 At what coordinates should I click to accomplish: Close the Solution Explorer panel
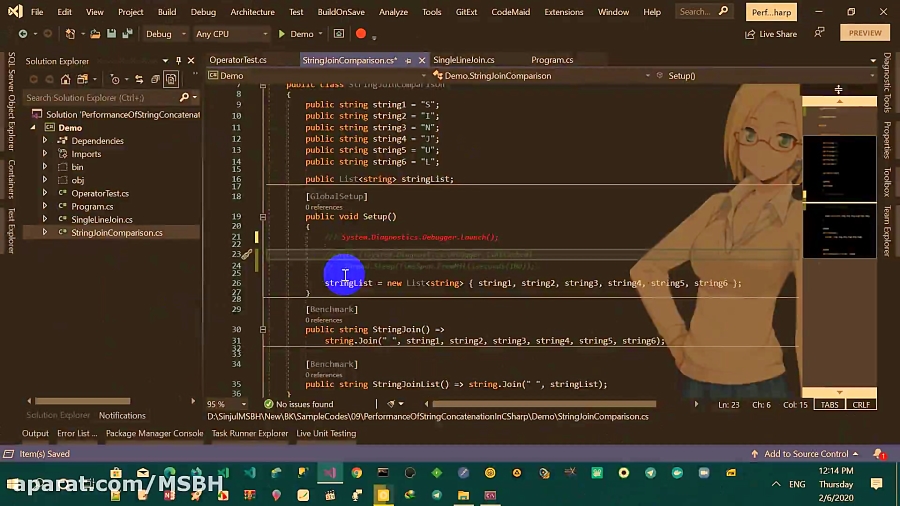[191, 60]
